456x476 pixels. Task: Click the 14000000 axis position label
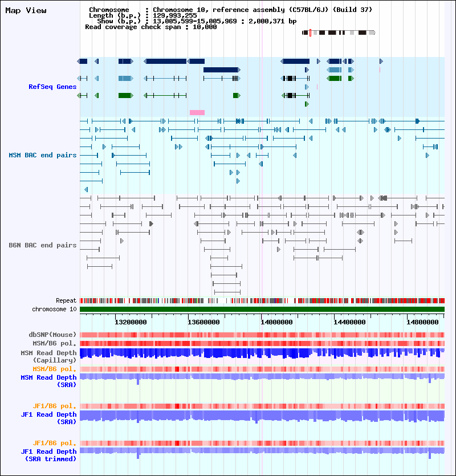click(276, 322)
